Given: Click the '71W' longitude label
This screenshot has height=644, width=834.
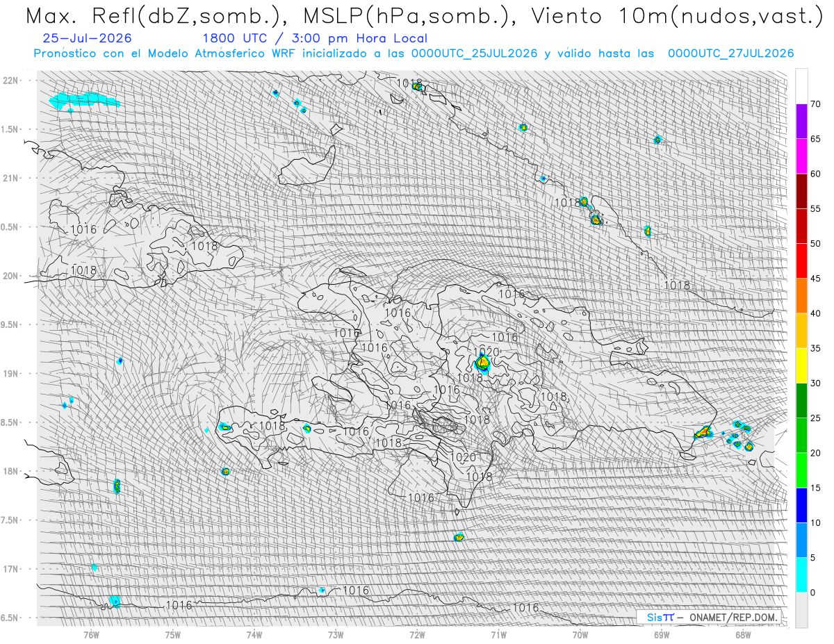Looking at the screenshot, I should 498,634.
